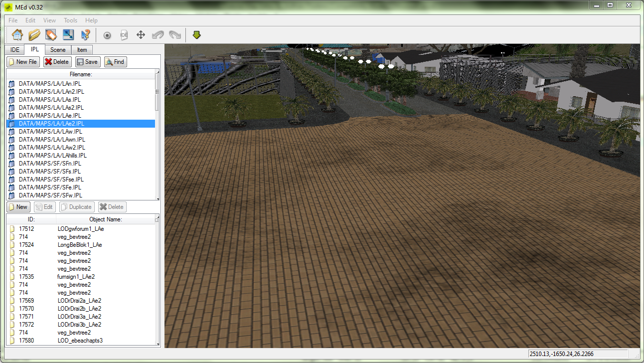Image resolution: width=644 pixels, height=363 pixels.
Task: Select DATA/MAPS/LA/LAw2.IPL file row
Action: coord(81,148)
